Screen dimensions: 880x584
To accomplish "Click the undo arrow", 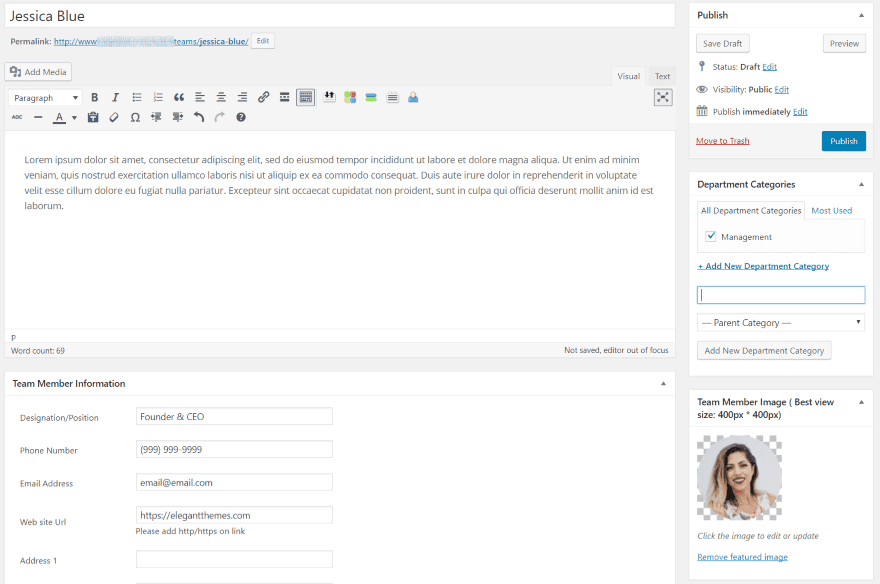I will click(x=199, y=118).
